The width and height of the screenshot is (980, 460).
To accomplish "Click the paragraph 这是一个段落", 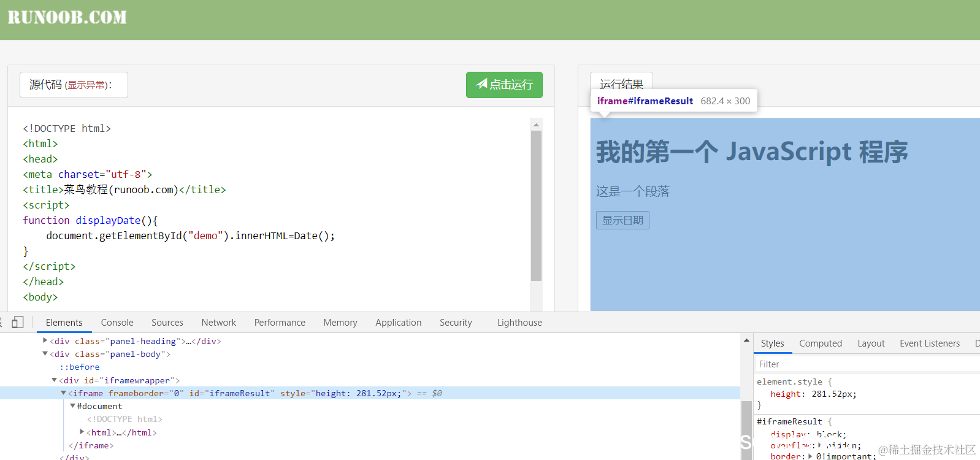I will click(x=633, y=191).
